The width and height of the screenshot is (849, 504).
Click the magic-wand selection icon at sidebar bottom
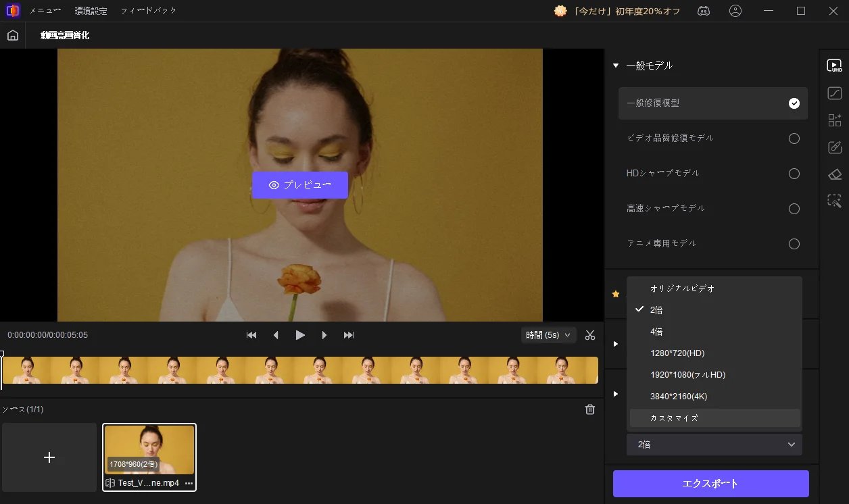point(835,201)
